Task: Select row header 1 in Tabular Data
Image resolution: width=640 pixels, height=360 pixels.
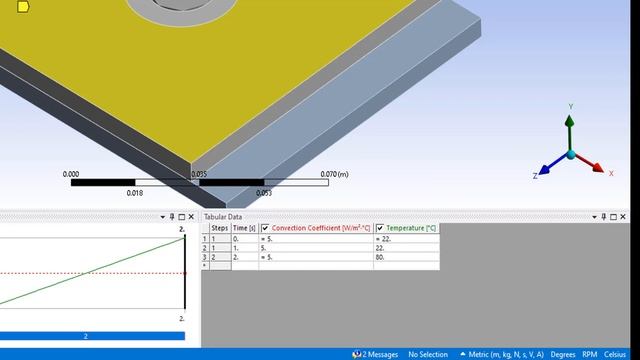Action: point(205,239)
